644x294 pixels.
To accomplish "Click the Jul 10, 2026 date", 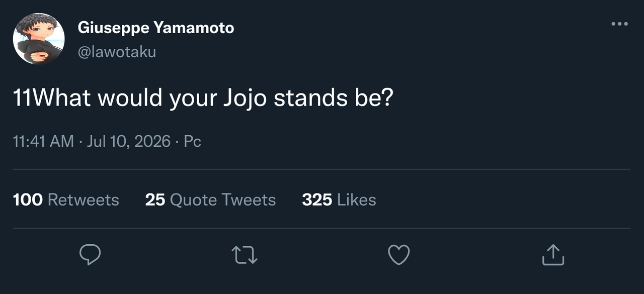I will point(129,141).
